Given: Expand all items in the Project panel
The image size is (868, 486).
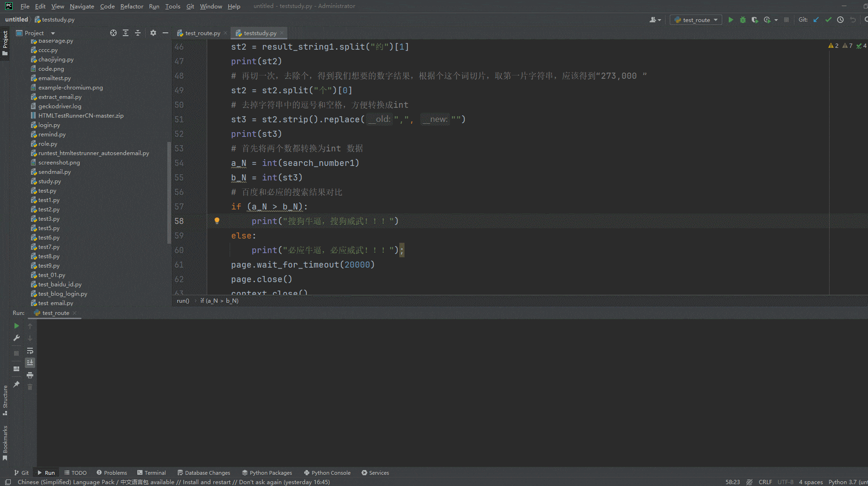Looking at the screenshot, I should click(x=126, y=33).
